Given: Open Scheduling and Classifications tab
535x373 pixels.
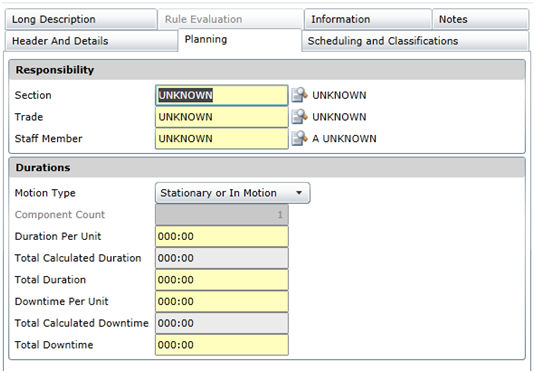Looking at the screenshot, I should 415,41.
